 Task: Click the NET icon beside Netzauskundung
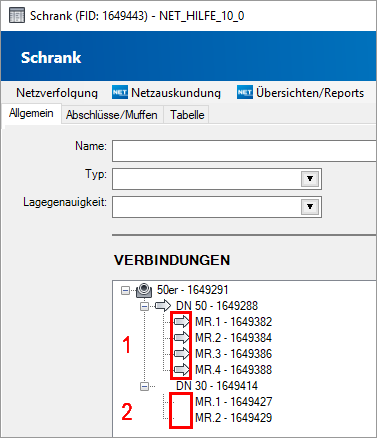[120, 92]
